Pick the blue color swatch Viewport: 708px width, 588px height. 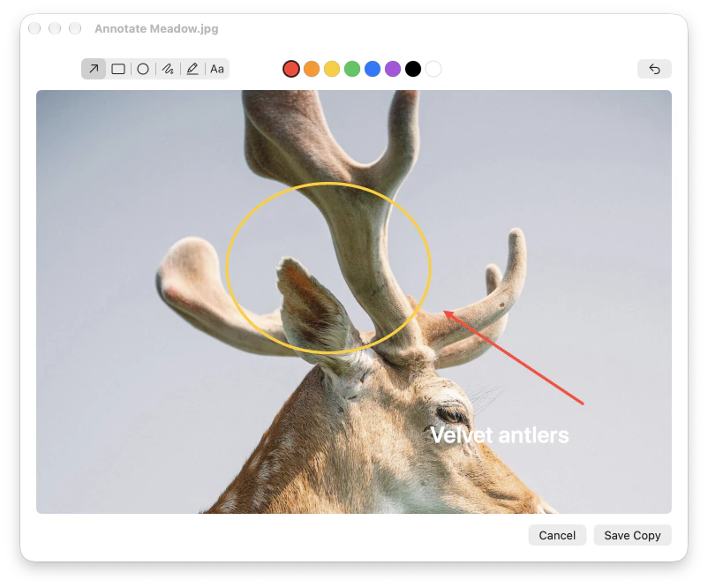[373, 69]
